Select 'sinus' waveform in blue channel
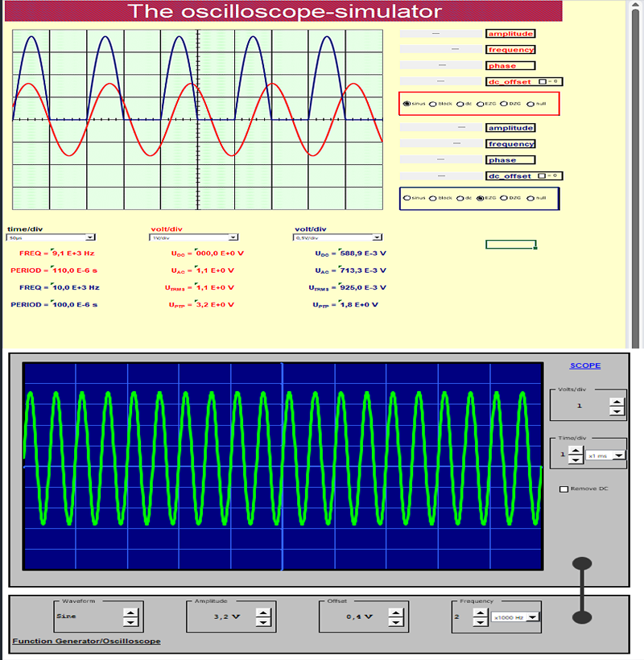 tap(407, 198)
